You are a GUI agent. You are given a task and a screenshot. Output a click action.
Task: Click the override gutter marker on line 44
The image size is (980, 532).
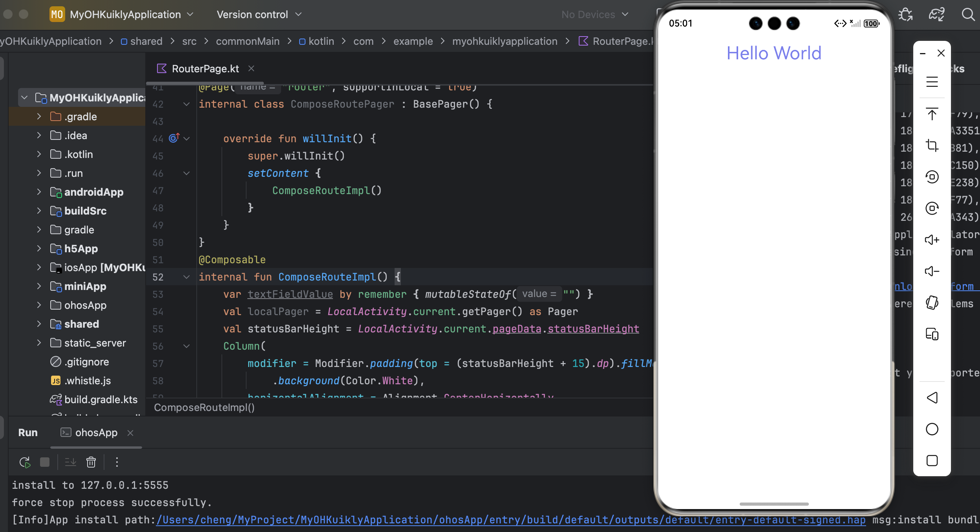174,138
